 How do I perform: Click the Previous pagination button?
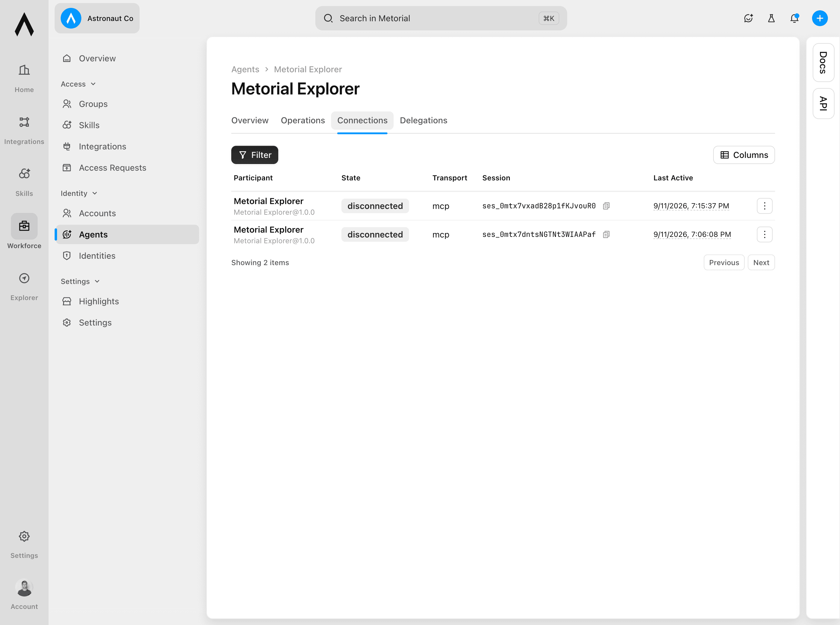[x=724, y=263]
